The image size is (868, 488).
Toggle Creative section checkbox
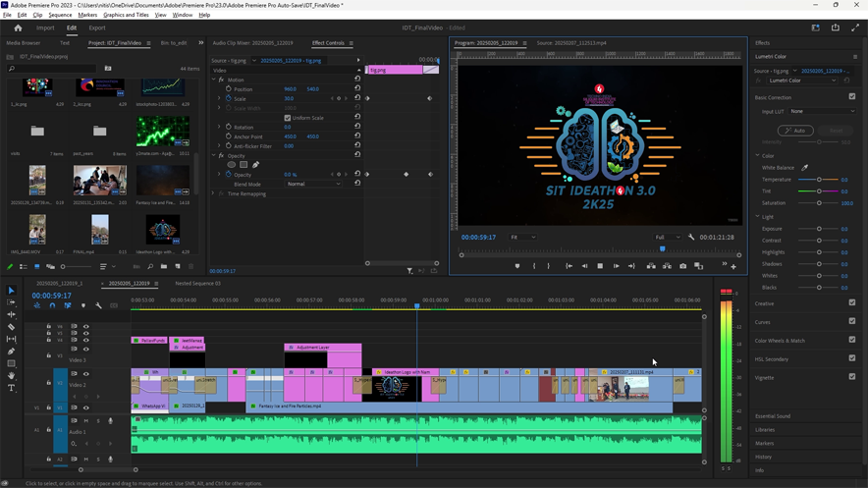click(852, 302)
